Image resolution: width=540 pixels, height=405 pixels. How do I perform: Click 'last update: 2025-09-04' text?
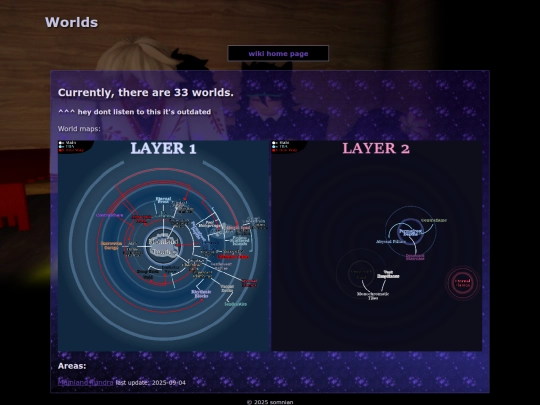click(x=150, y=383)
